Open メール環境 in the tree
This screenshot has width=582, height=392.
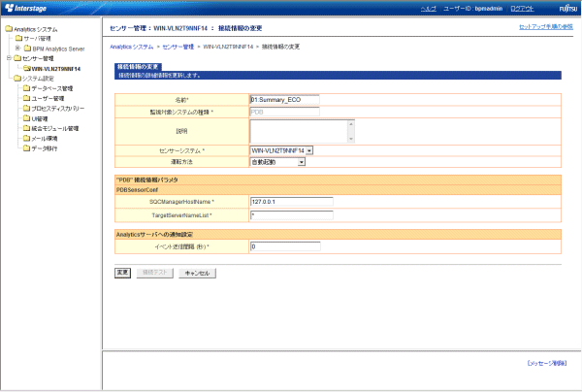(x=45, y=139)
